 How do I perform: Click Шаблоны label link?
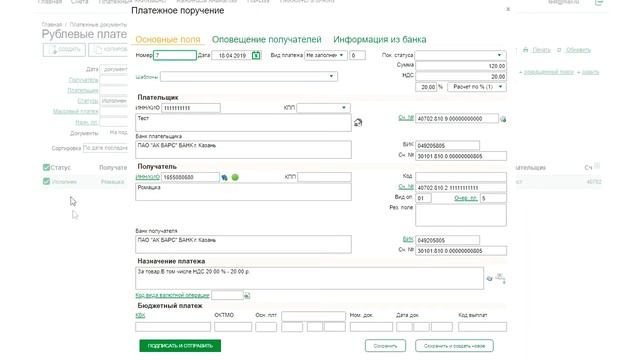pos(147,77)
